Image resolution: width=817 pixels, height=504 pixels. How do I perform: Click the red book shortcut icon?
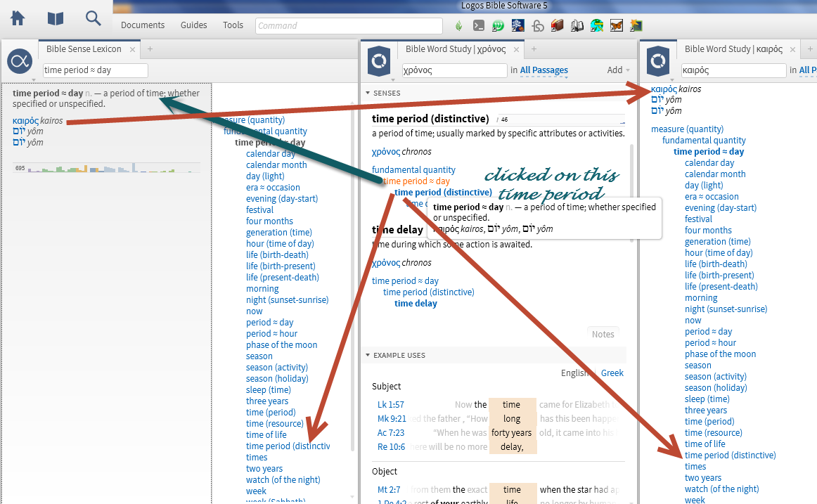[x=558, y=25]
